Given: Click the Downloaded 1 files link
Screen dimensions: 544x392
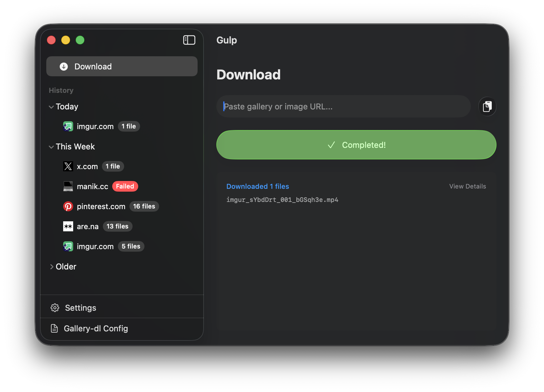Looking at the screenshot, I should click(257, 186).
